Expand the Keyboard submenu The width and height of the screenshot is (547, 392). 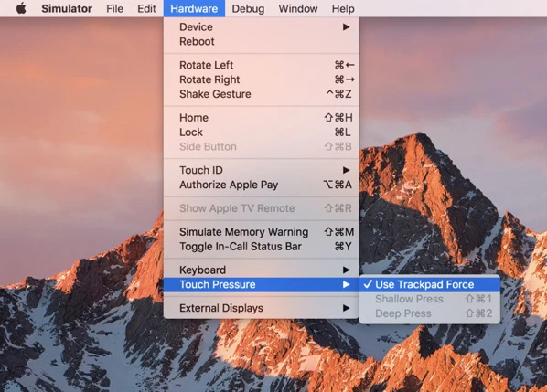pos(262,270)
